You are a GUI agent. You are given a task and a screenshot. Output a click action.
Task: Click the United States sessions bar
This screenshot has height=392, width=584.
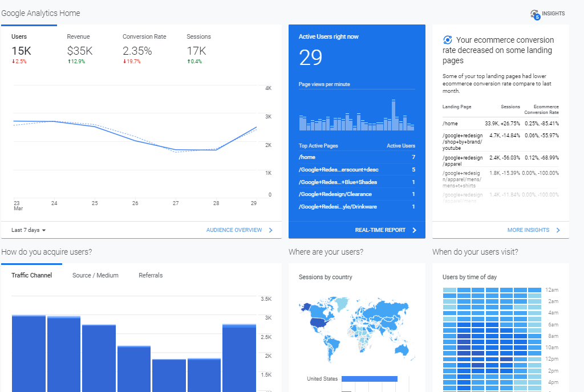coord(369,379)
